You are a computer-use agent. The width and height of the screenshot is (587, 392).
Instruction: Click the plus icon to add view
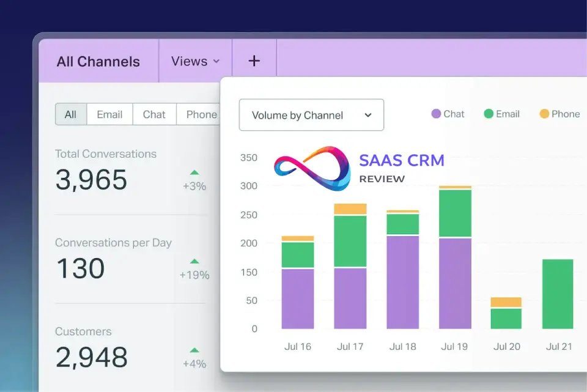coord(254,61)
